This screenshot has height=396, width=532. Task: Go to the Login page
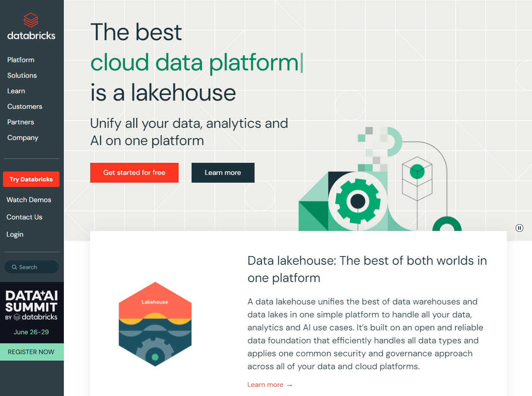coord(15,234)
